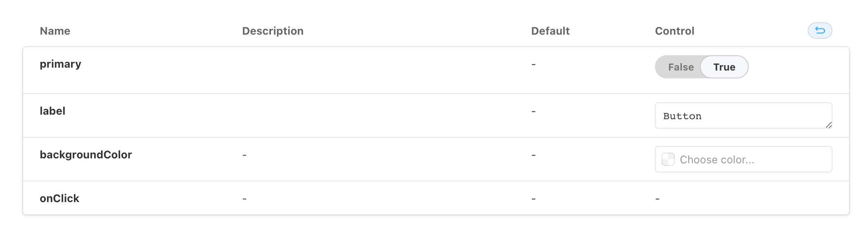Click the Description column header
This screenshot has width=868, height=226.
tap(273, 31)
